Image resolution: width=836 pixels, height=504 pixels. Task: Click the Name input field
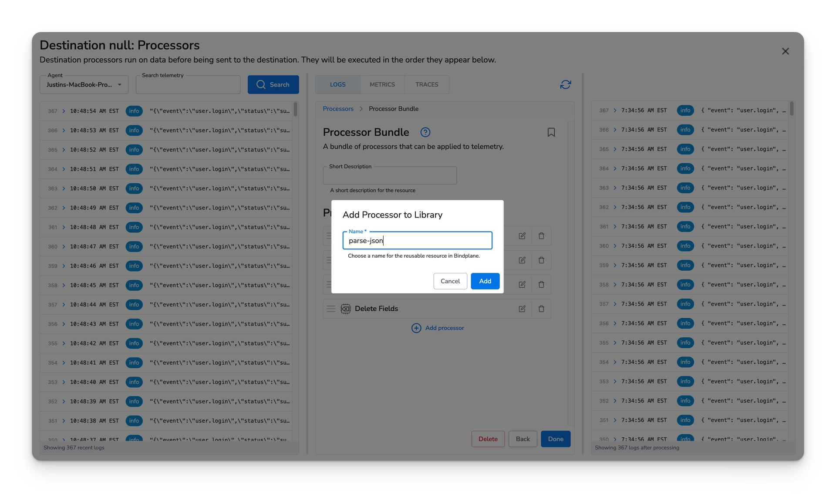(x=417, y=241)
